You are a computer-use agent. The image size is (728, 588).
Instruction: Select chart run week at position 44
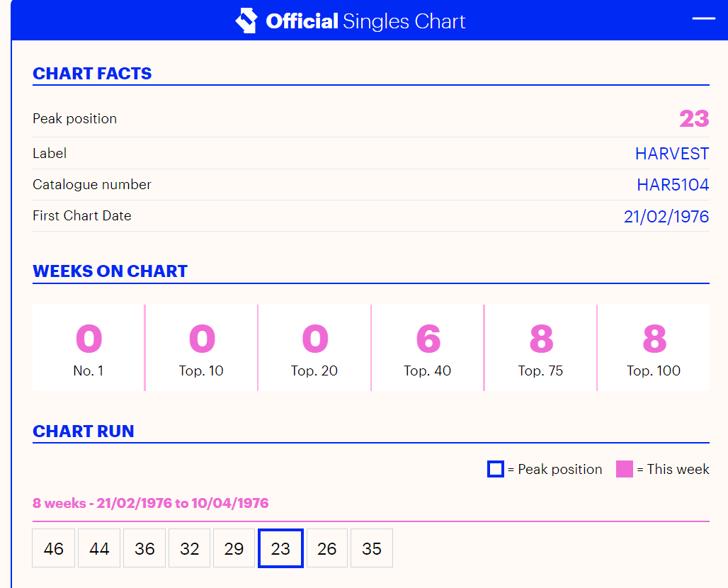coord(99,548)
